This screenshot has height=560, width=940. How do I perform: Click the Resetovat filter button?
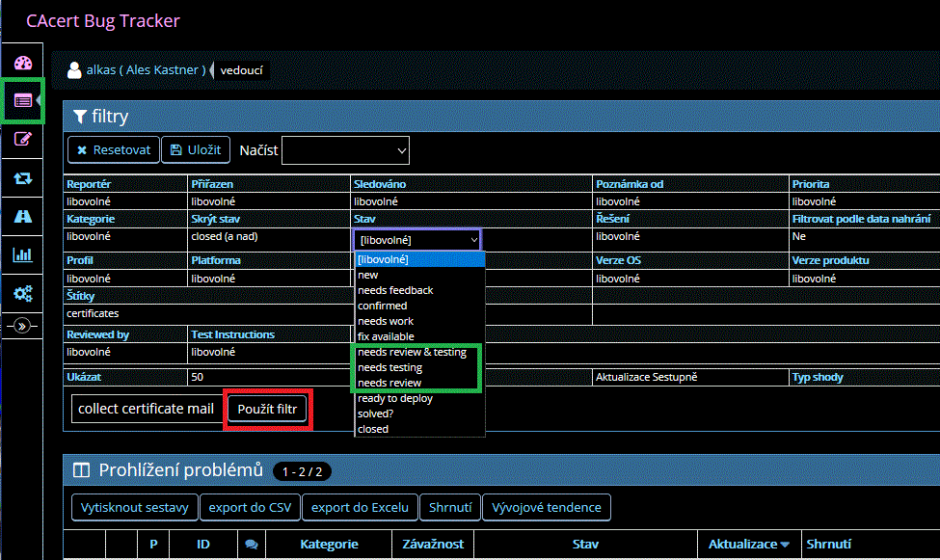click(113, 150)
